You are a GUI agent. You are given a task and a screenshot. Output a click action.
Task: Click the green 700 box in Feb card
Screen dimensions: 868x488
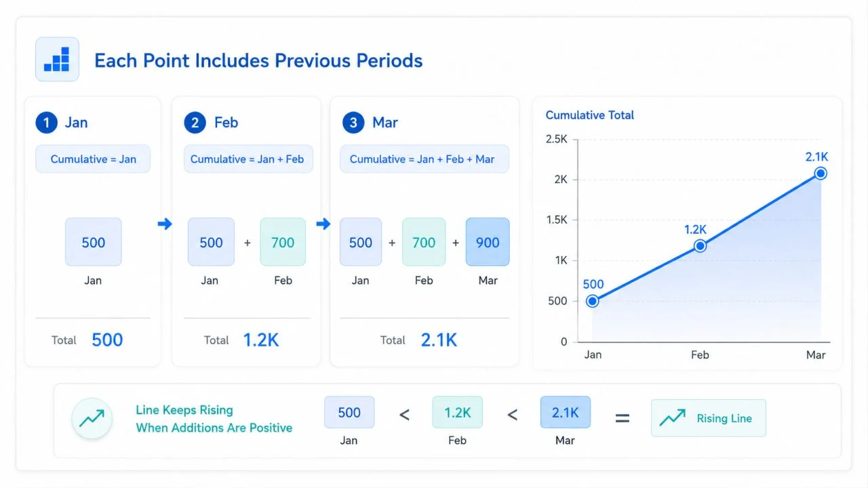pos(283,242)
